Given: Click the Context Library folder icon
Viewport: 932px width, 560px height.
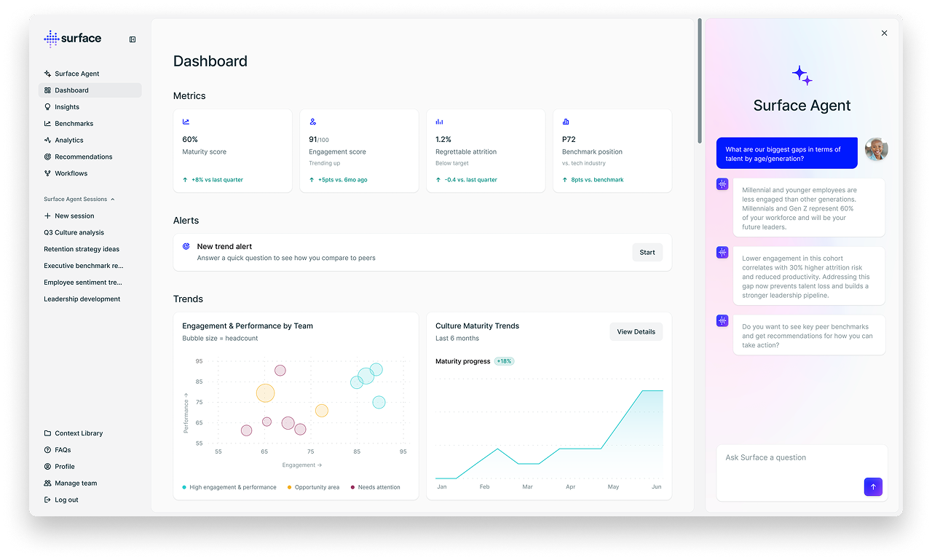Looking at the screenshot, I should coord(47,433).
